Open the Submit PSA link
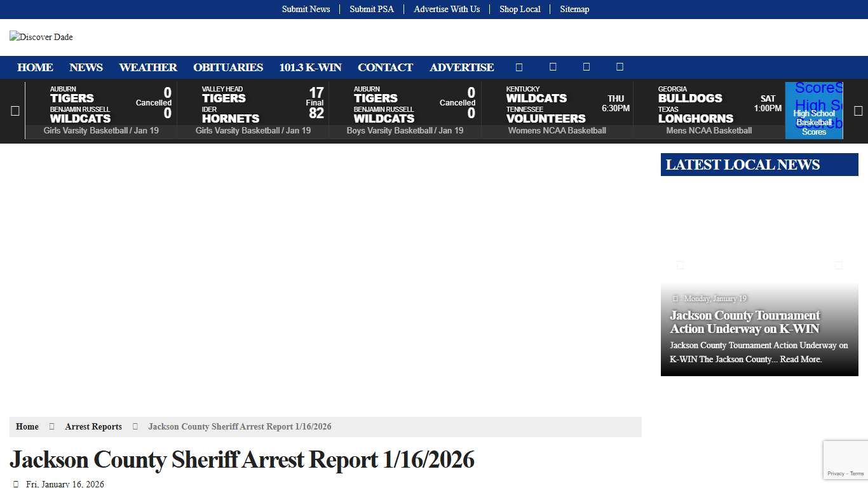 (371, 9)
